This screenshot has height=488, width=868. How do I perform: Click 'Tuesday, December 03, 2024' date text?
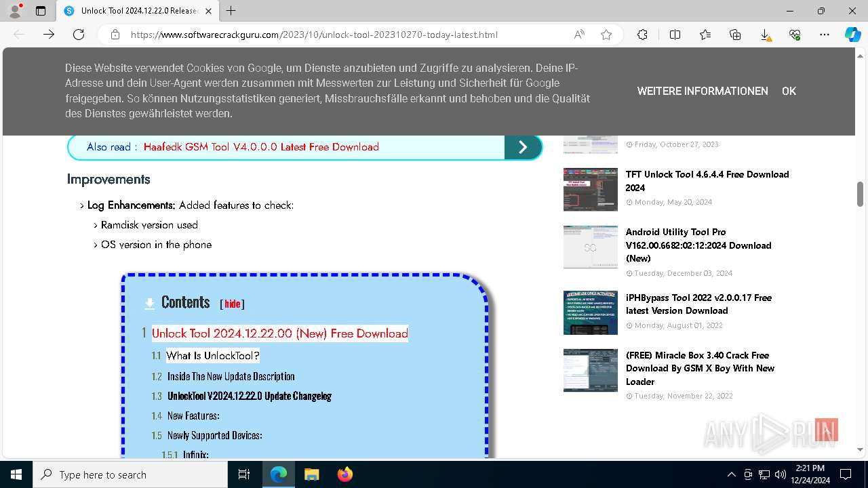(684, 273)
